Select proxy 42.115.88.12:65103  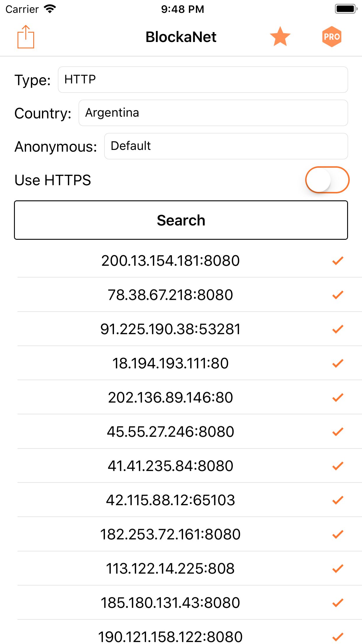[171, 500]
